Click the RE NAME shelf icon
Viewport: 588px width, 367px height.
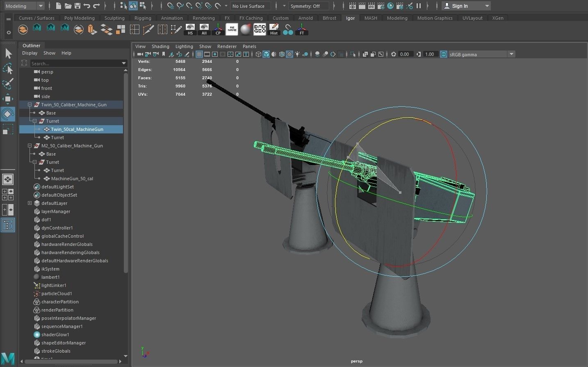coord(232,30)
